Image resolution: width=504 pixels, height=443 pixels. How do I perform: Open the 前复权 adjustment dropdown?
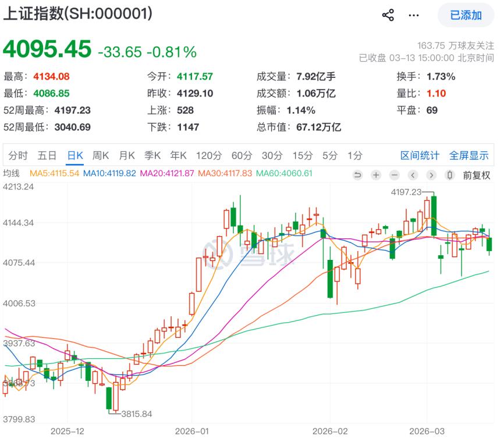click(477, 175)
